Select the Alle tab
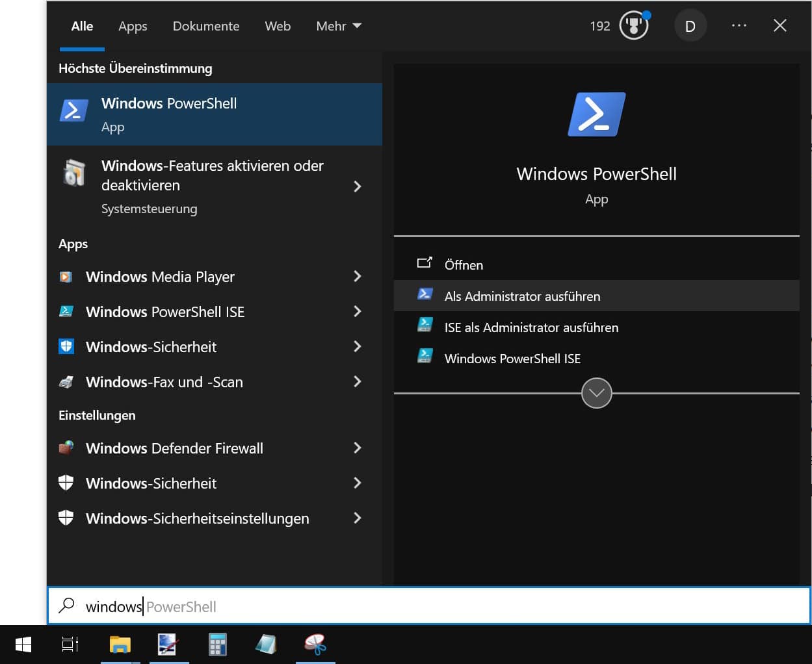This screenshot has height=664, width=812. pos(82,26)
